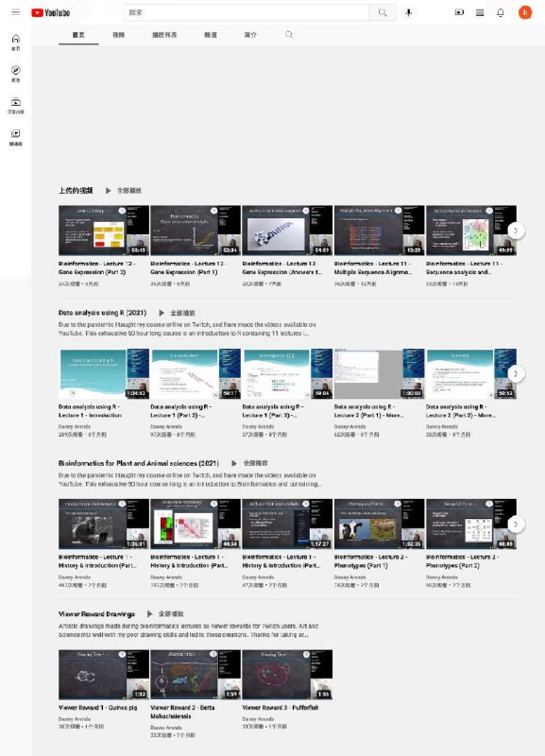This screenshot has width=545, height=756.
Task: Open Explore in the sidebar
Action: (16, 74)
